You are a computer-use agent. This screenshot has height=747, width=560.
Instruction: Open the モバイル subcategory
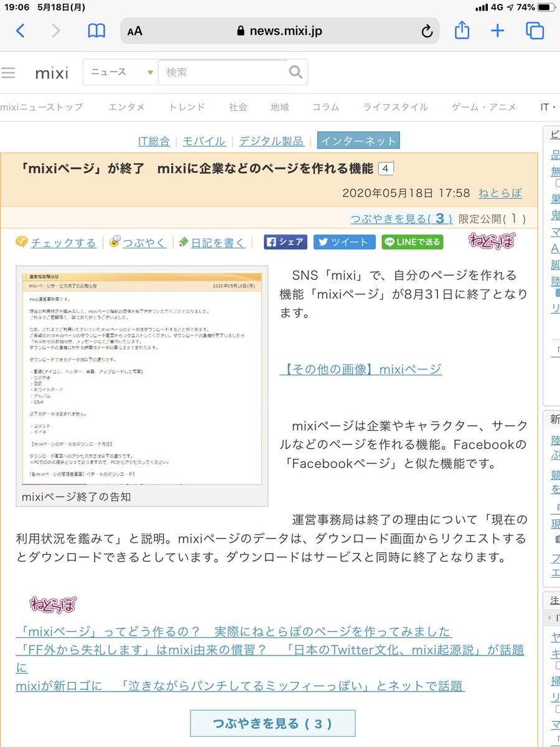204,141
